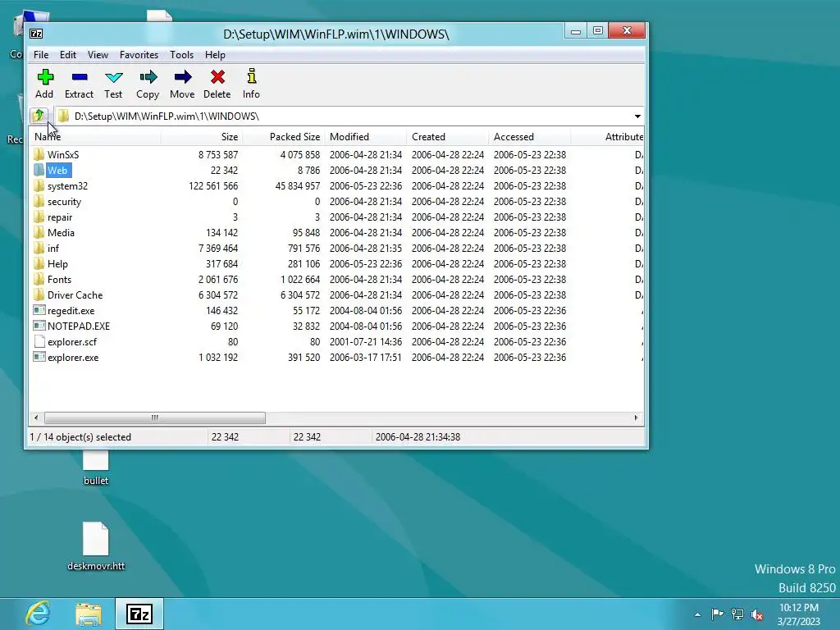840x630 pixels.
Task: Select the regedit.exe file icon
Action: (39, 310)
